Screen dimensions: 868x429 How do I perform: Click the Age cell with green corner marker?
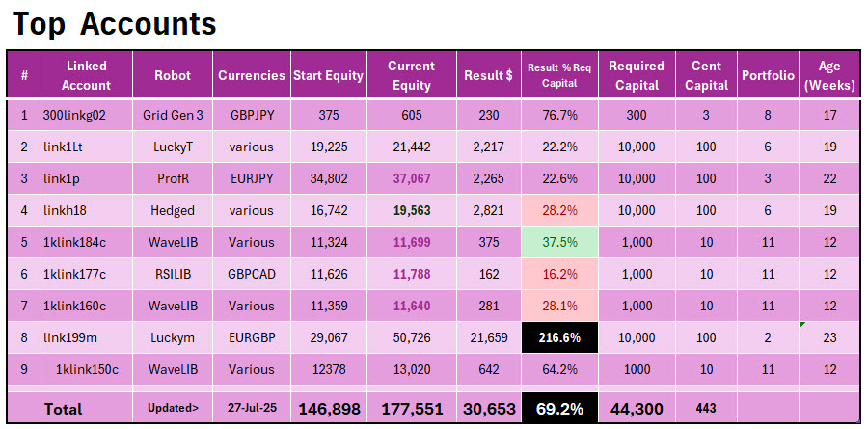point(829,338)
